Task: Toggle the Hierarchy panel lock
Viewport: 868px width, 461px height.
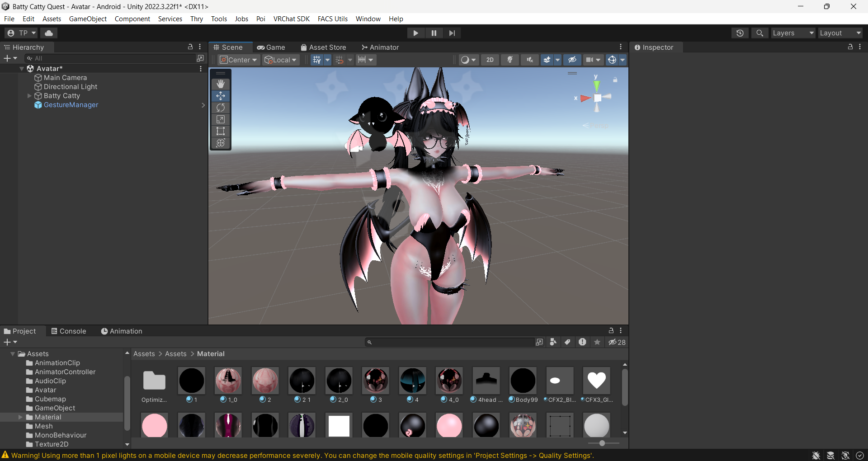Action: pos(190,47)
